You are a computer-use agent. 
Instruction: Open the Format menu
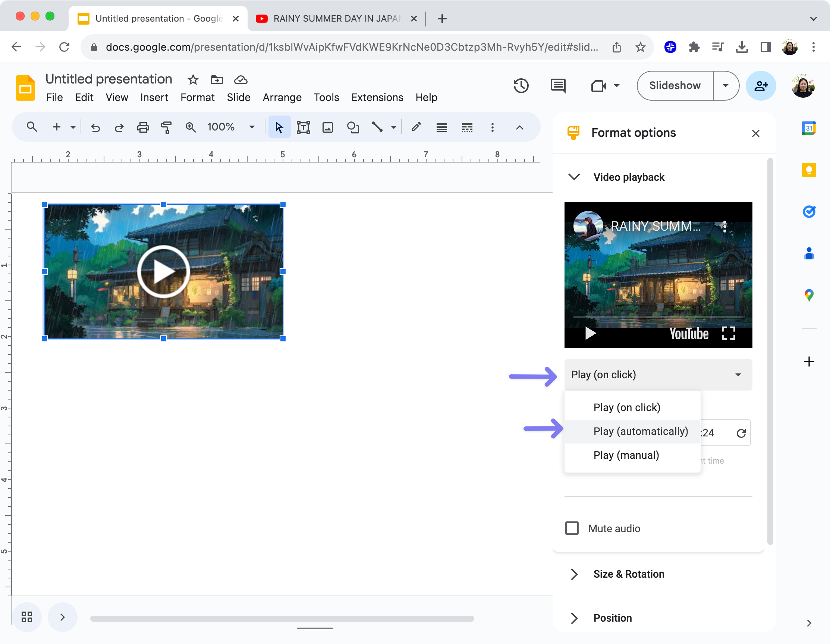(x=197, y=97)
